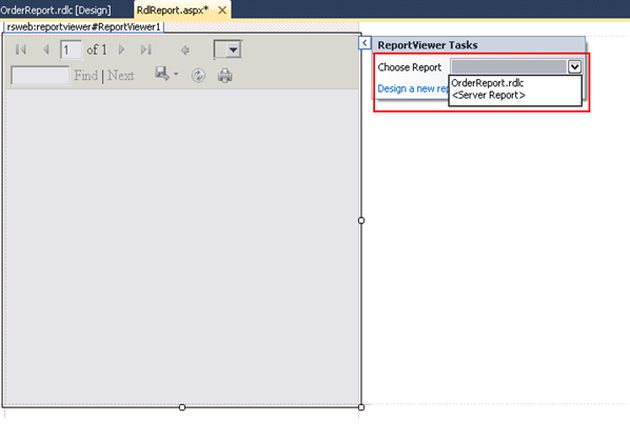Click the Next search link
The width and height of the screenshot is (630, 441).
[121, 75]
